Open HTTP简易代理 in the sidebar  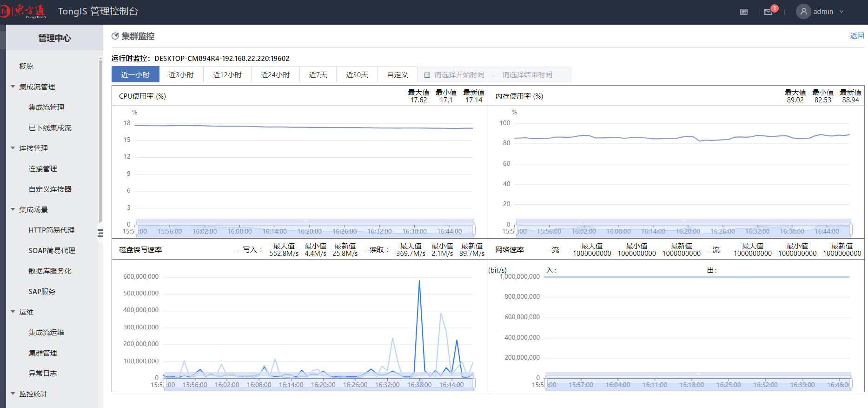tap(52, 230)
